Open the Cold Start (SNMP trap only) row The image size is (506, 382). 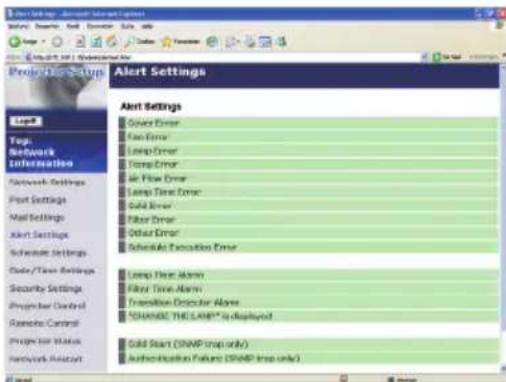tap(309, 344)
